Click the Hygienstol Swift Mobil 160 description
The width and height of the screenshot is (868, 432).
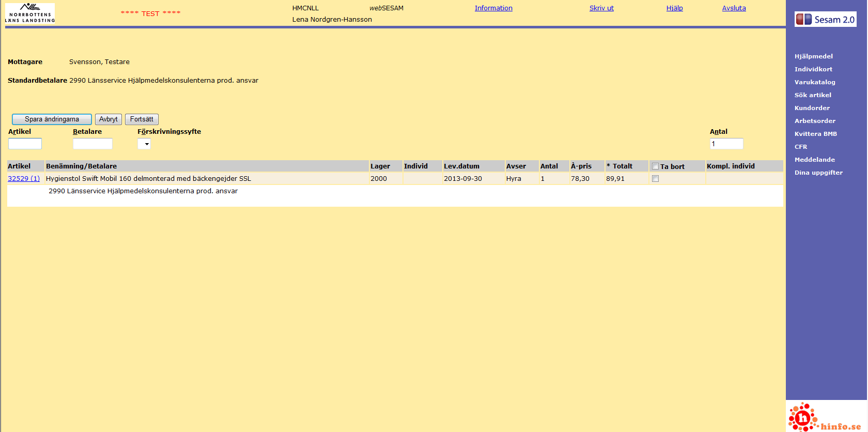pyautogui.click(x=148, y=179)
